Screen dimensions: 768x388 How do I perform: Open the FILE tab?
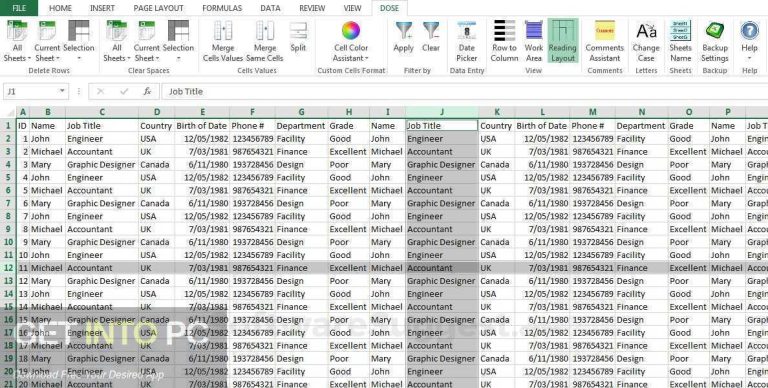coord(19,8)
